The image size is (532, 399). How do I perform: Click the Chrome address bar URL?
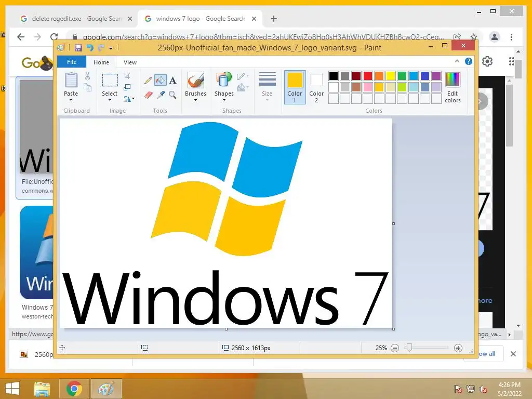click(x=263, y=37)
